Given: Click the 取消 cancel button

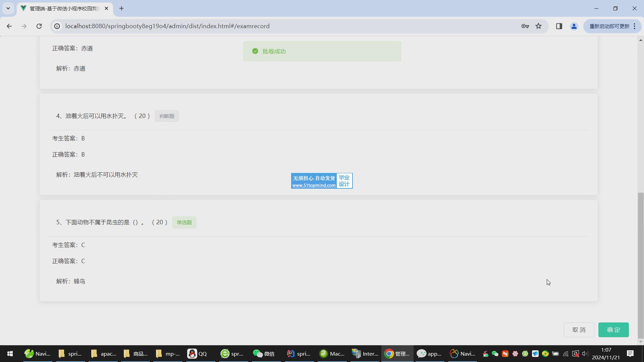Looking at the screenshot, I should [579, 330].
